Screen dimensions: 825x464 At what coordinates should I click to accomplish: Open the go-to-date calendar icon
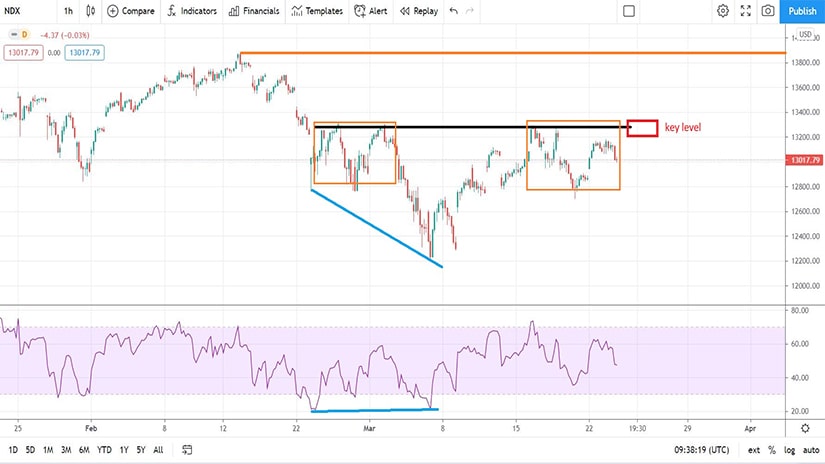(188, 450)
